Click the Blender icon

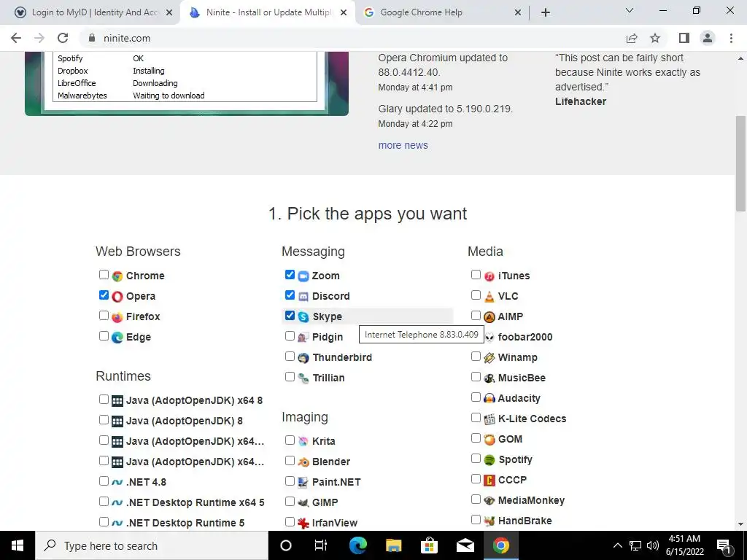point(303,462)
